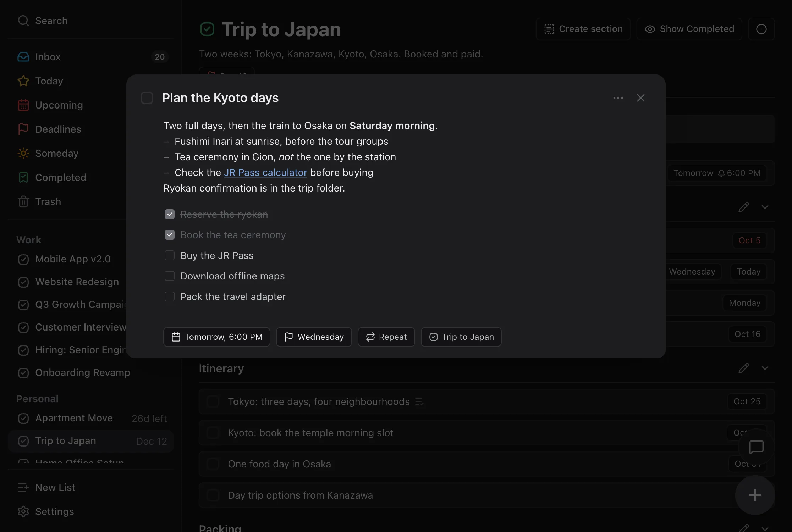Open task detail more options ellipsis
The image size is (792, 532).
point(618,98)
